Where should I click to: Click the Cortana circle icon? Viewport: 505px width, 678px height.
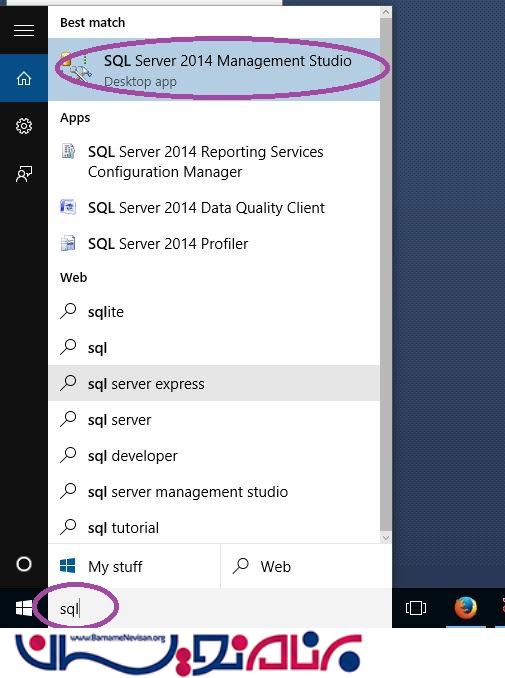24,564
